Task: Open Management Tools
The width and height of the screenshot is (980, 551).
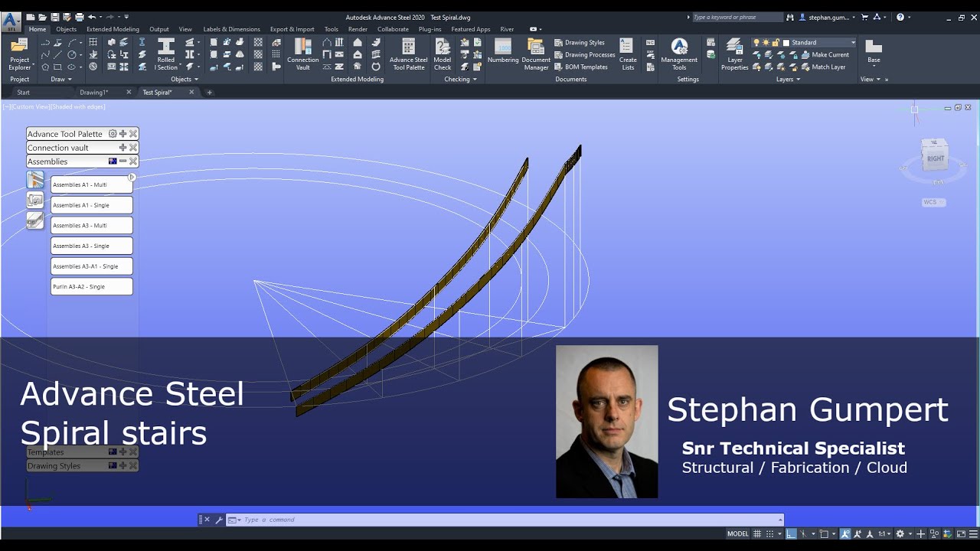Action: coord(679,54)
